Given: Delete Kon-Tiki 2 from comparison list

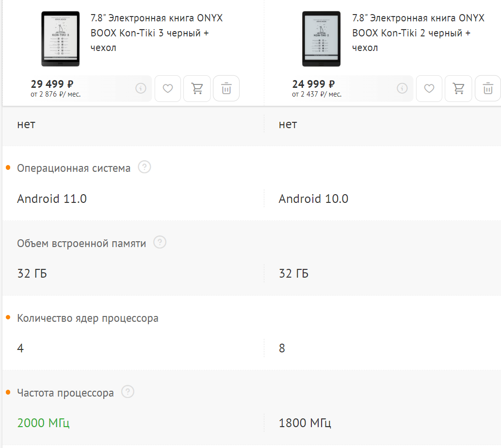Looking at the screenshot, I should (x=487, y=88).
